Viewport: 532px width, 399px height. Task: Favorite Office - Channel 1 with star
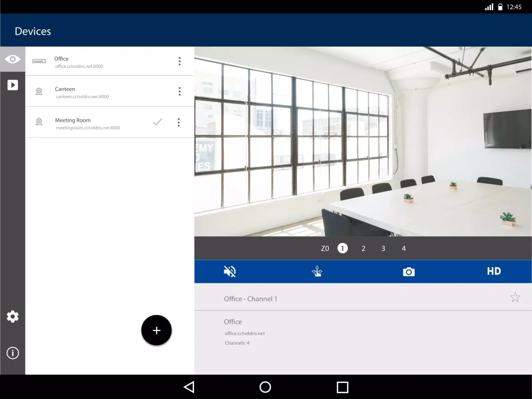[x=515, y=297]
